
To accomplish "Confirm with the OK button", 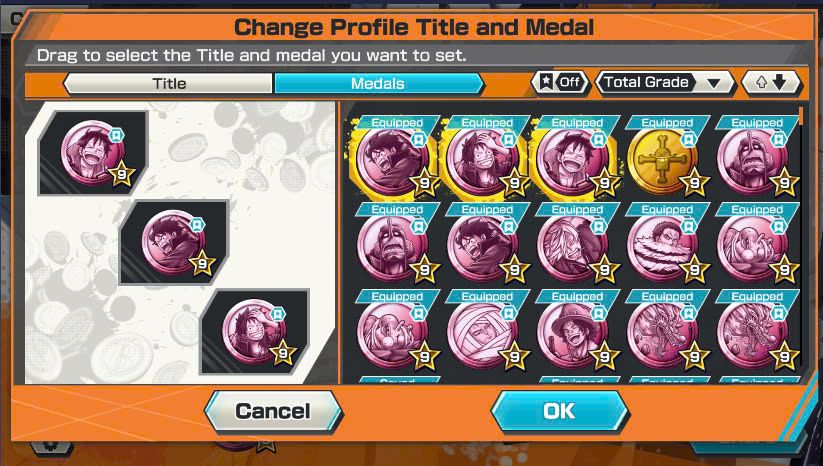I will click(x=560, y=411).
